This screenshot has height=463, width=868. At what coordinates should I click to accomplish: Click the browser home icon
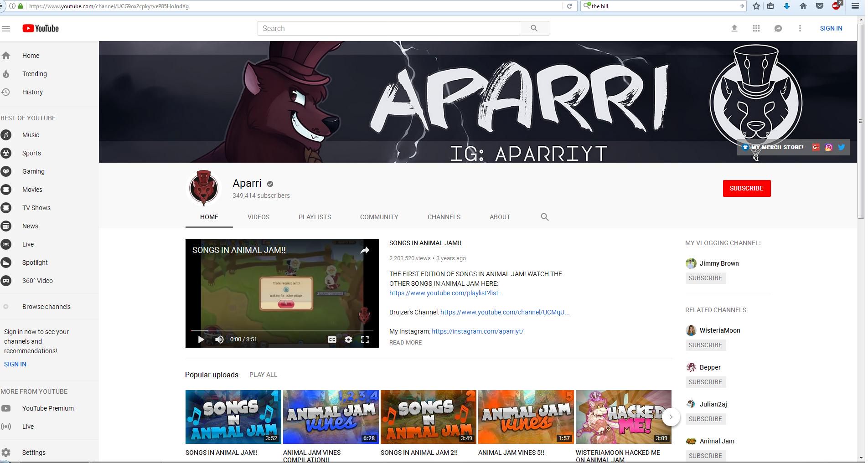[803, 6]
